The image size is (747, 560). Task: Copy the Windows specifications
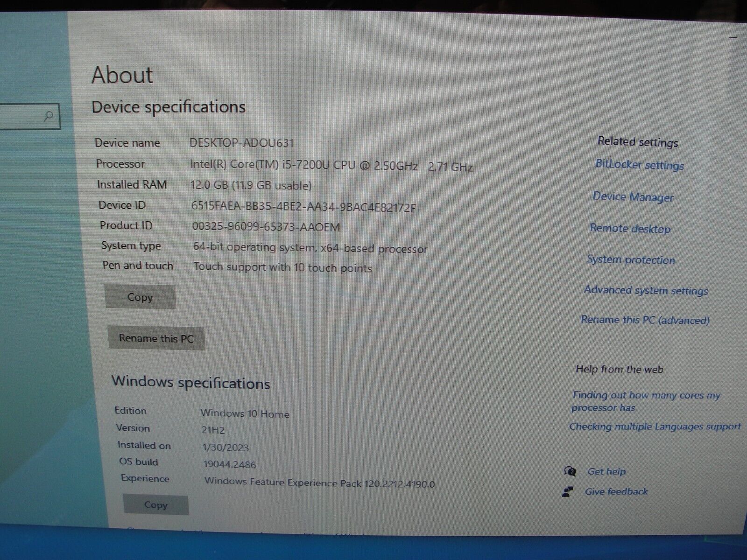(156, 505)
